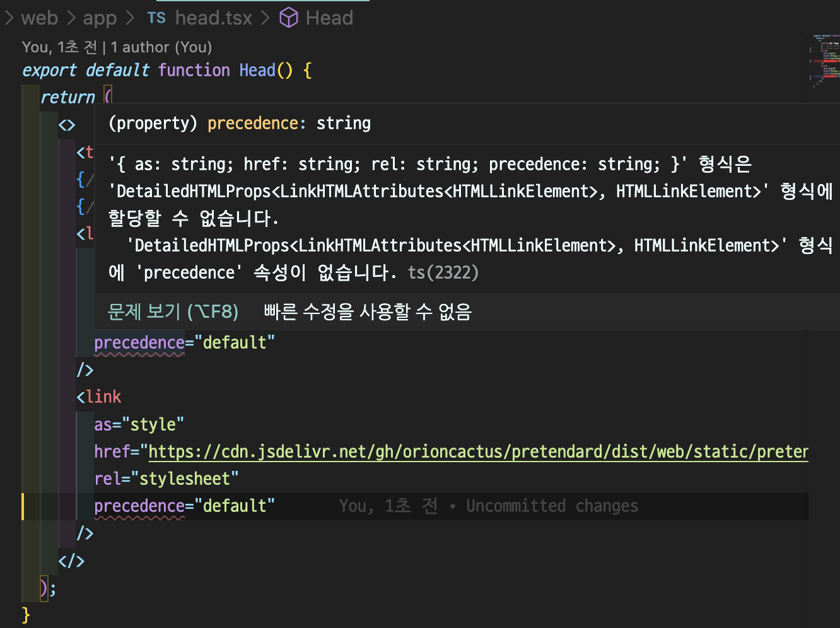Click the chevron before the TS icon

pyautogui.click(x=131, y=18)
